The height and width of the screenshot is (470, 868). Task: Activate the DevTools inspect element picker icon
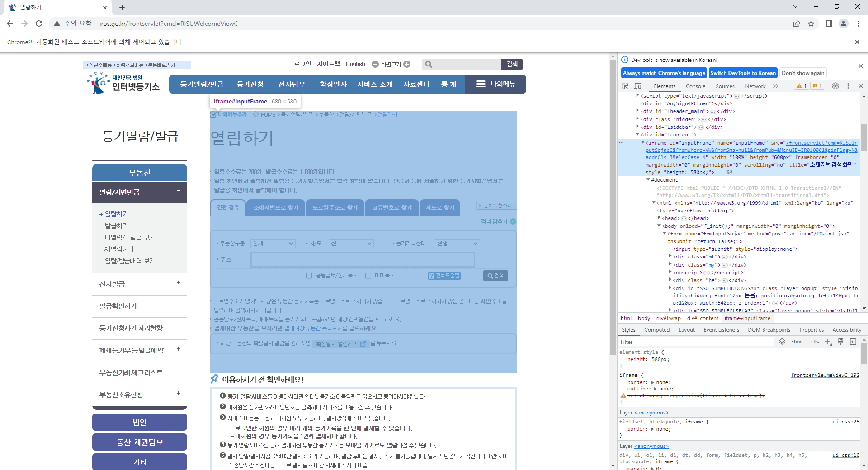[625, 86]
